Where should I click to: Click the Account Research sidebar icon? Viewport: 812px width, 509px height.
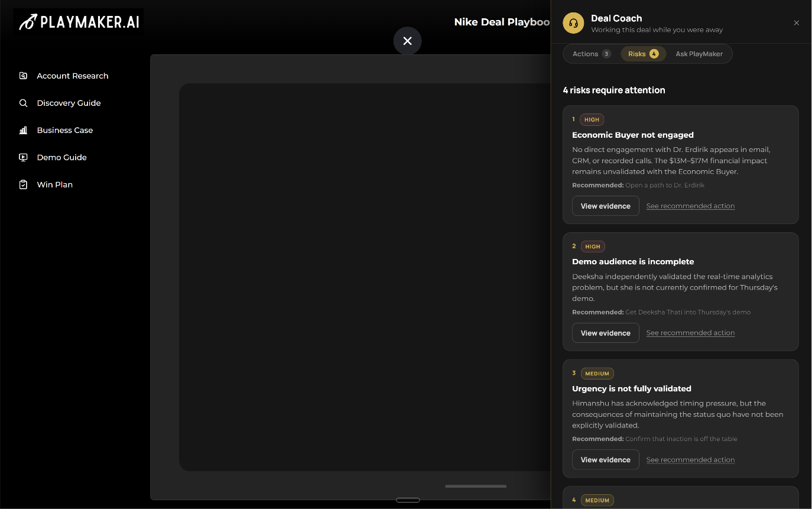point(23,76)
